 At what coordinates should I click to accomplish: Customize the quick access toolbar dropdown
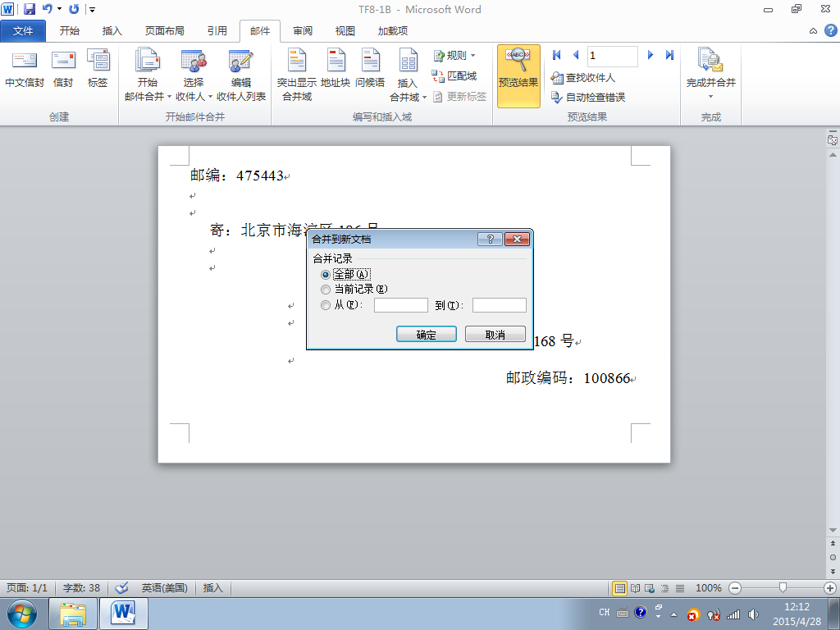point(92,10)
